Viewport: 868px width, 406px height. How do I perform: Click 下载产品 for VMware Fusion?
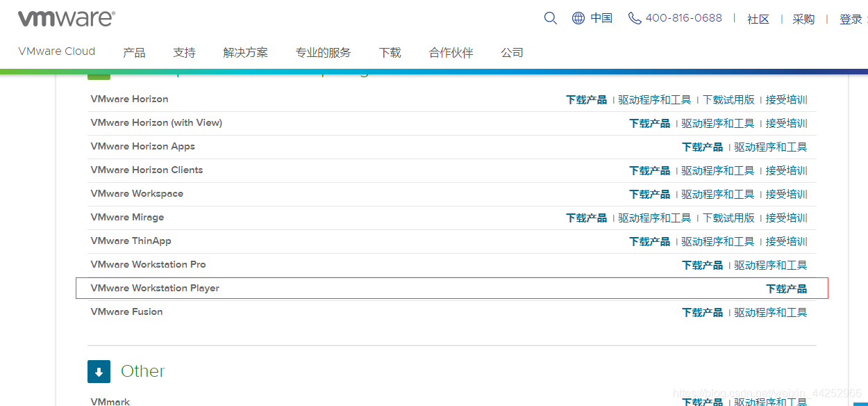coord(702,312)
